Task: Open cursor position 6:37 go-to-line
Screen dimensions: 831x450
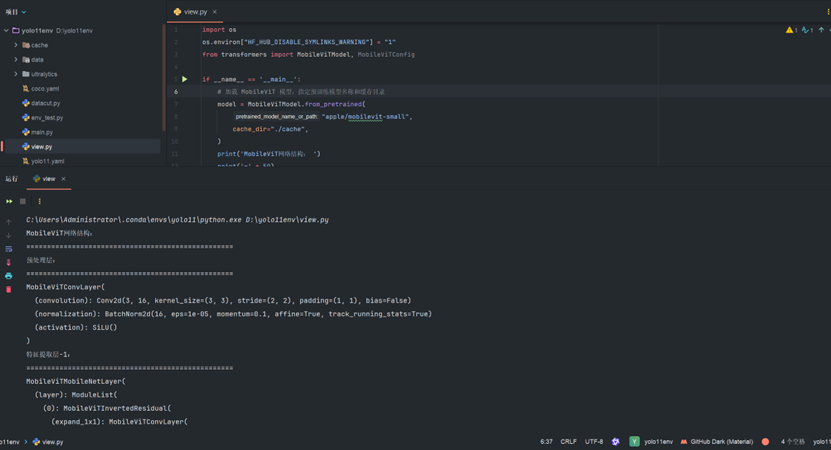Action: click(546, 442)
